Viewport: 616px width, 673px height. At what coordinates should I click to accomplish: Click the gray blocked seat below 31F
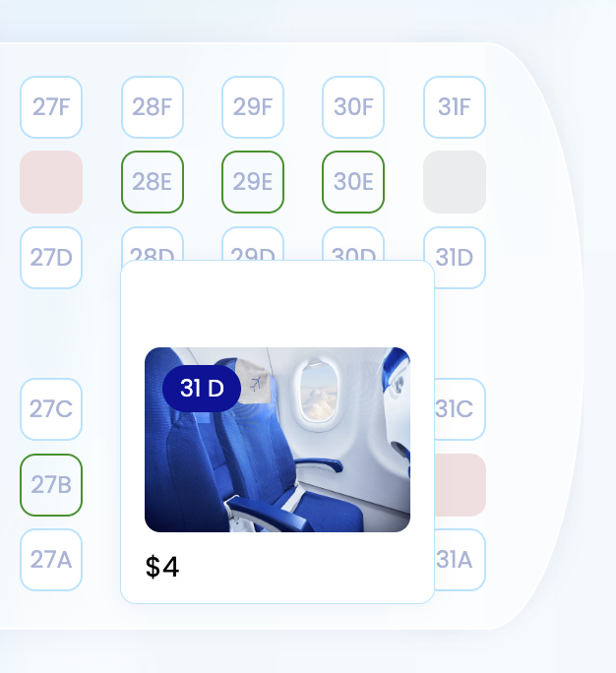tap(455, 182)
